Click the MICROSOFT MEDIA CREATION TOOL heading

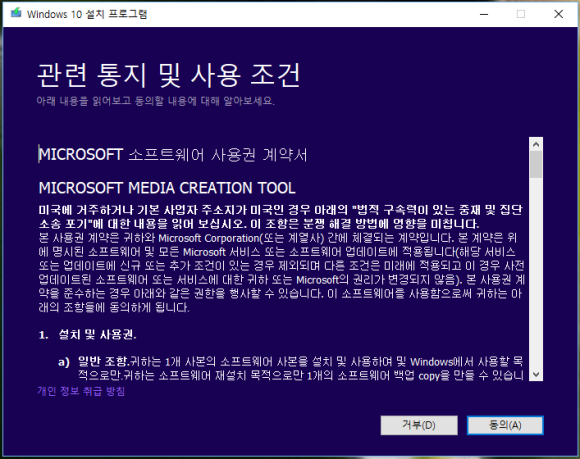[167, 188]
